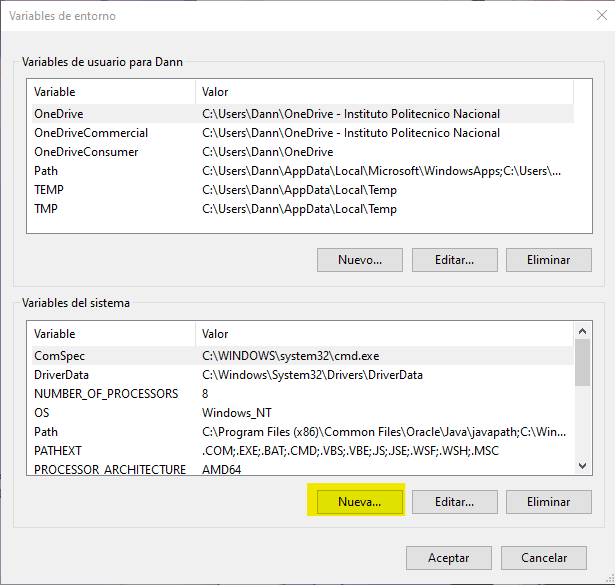
Task: Click the system list scroll up arrow
Action: [x=582, y=331]
